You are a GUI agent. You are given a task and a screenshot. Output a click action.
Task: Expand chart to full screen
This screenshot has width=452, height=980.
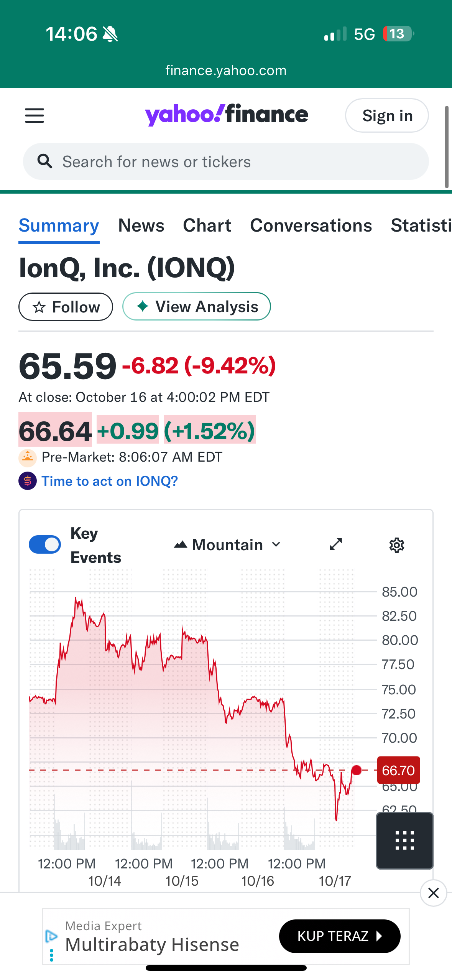tap(336, 544)
